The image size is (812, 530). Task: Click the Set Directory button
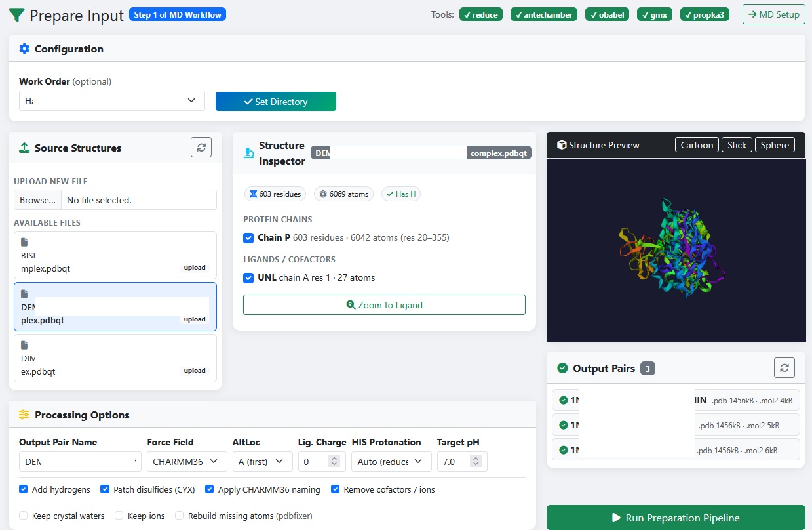[276, 102]
